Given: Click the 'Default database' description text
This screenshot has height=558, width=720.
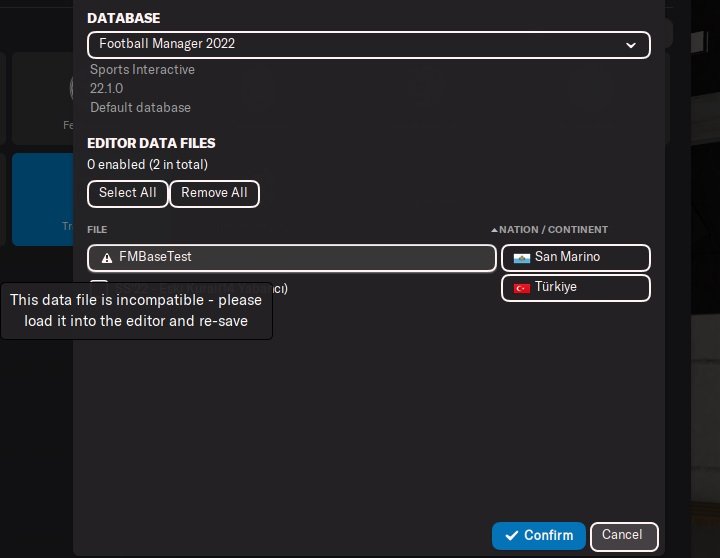Looking at the screenshot, I should (x=141, y=107).
